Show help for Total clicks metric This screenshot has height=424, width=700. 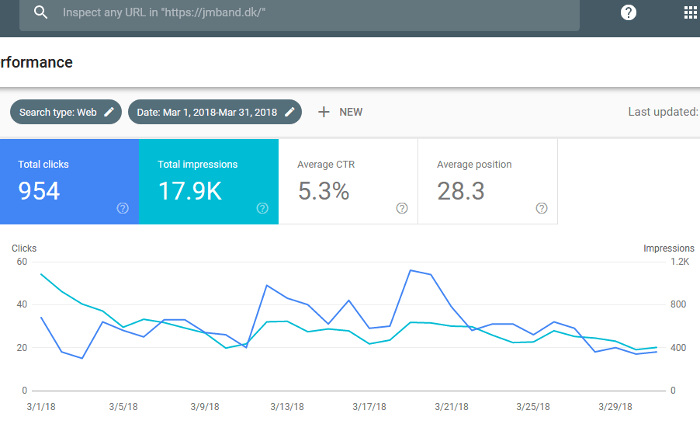(x=123, y=208)
